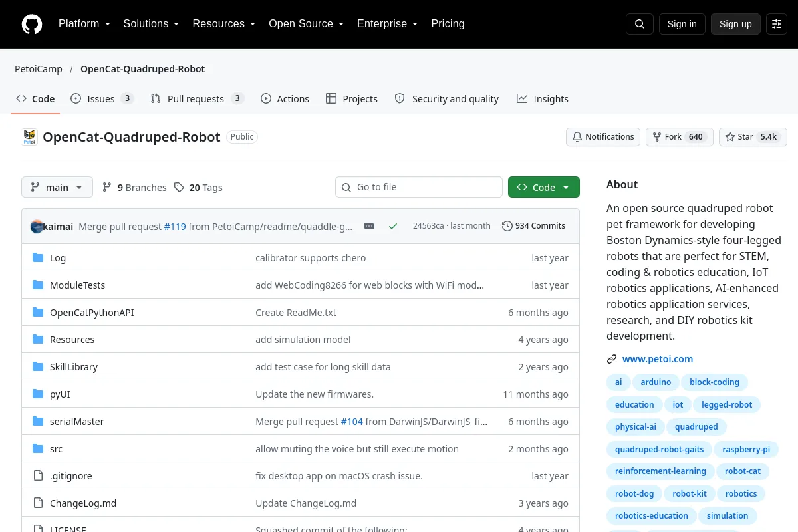The width and height of the screenshot is (798, 532).
Task: Click the Petoi repository avatar icon
Action: [x=29, y=137]
